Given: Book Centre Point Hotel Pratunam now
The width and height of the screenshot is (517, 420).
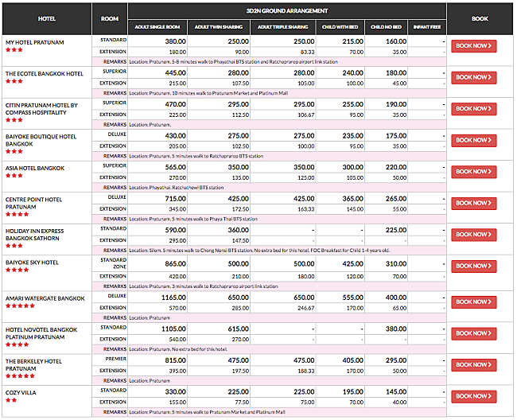Looking at the screenshot, I should (474, 204).
